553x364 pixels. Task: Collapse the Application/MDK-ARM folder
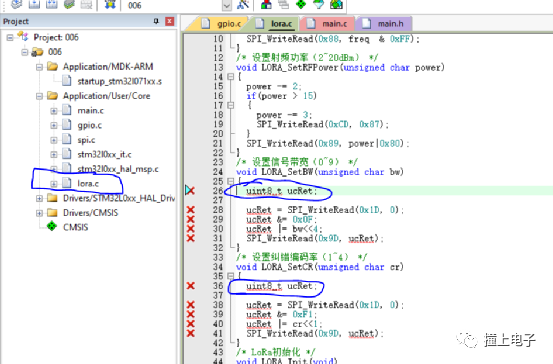coord(39,67)
